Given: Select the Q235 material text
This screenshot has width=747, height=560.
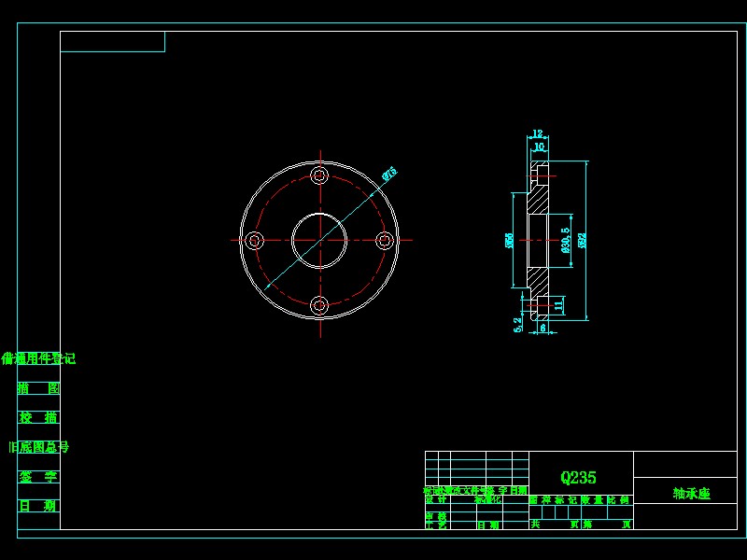Looking at the screenshot, I should (578, 477).
